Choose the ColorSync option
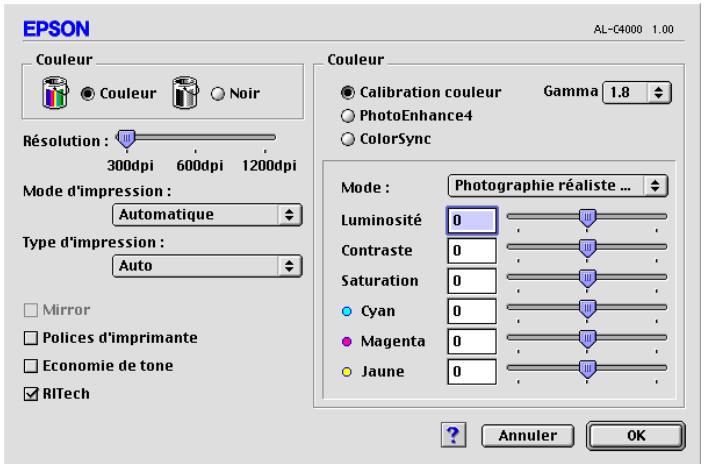This screenshot has width=704, height=464. 348,139
